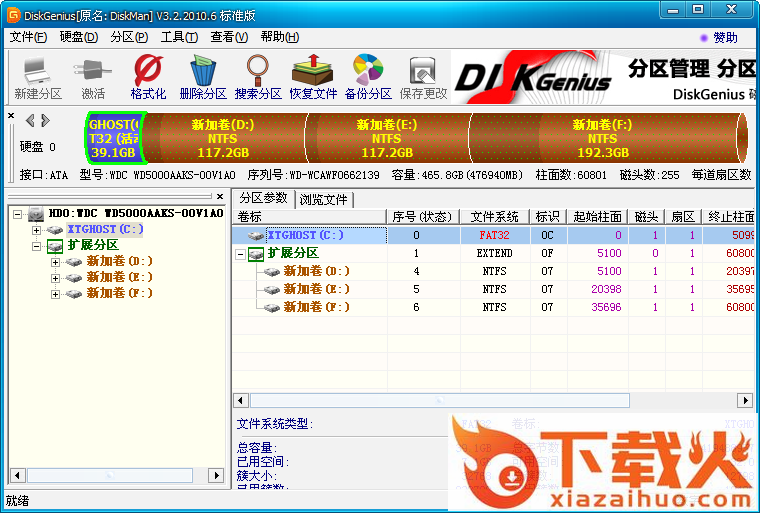Select GHOST FAT32 39.1GB partition block
The height and width of the screenshot is (513, 760).
point(114,138)
